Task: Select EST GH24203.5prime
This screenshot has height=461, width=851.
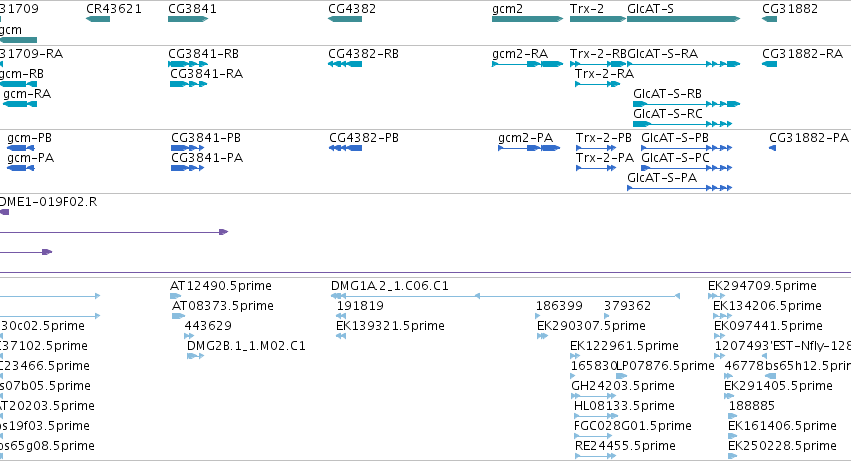Action: (x=594, y=396)
